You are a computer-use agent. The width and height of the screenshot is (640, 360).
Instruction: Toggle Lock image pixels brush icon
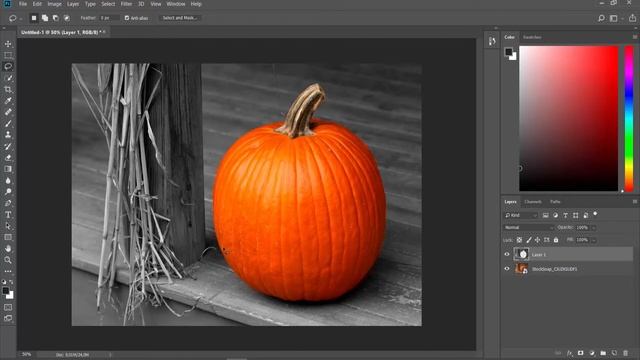click(x=529, y=240)
